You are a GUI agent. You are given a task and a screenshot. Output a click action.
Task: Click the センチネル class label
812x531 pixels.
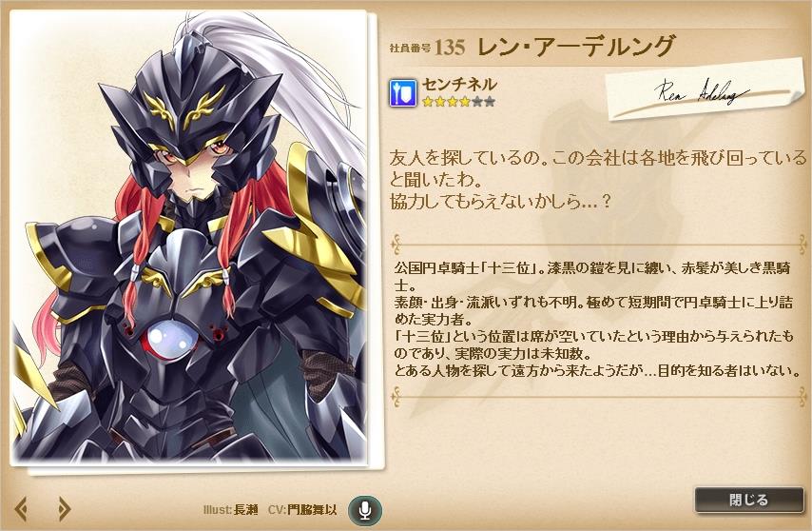pyautogui.click(x=459, y=85)
